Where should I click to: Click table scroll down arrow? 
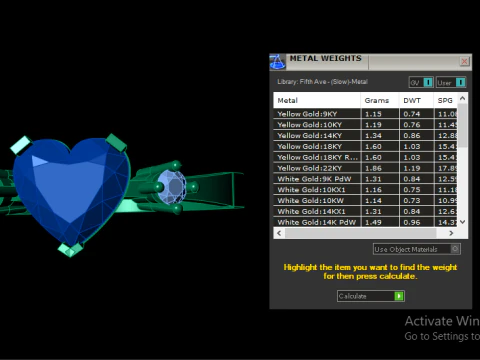click(462, 222)
